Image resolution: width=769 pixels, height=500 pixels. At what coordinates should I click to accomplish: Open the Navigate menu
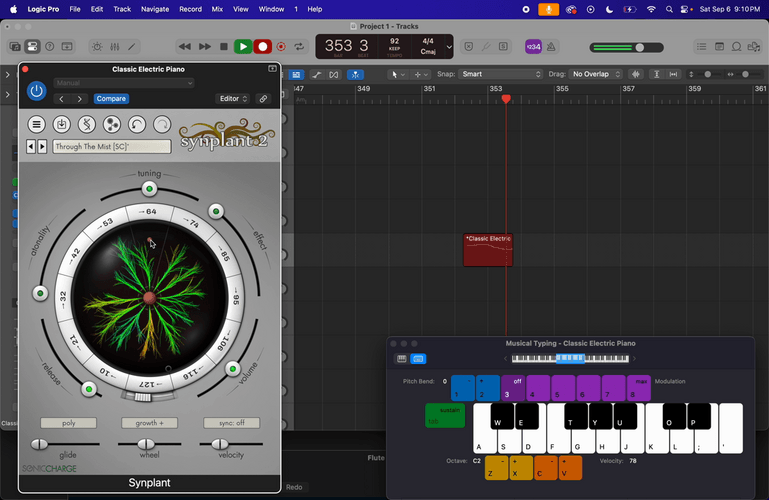pyautogui.click(x=155, y=9)
